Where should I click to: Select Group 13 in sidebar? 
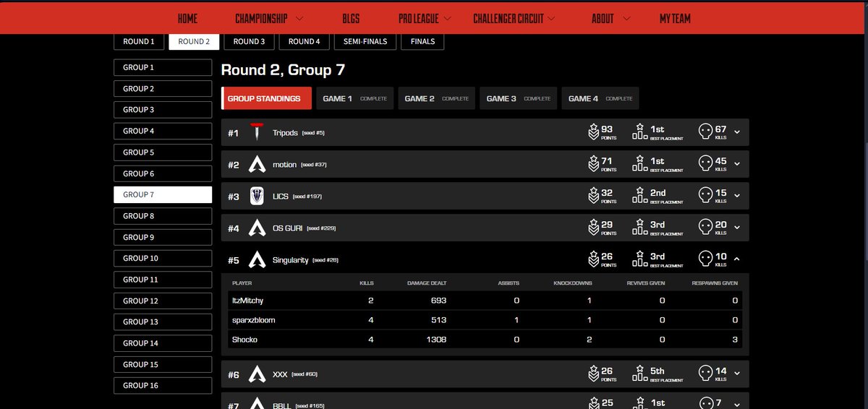[x=163, y=322]
